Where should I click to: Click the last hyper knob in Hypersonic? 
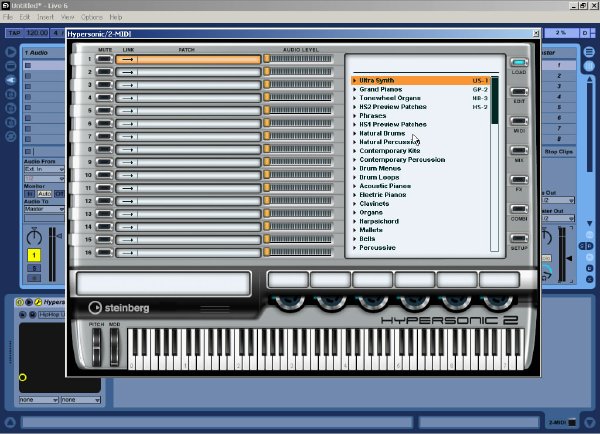point(498,302)
